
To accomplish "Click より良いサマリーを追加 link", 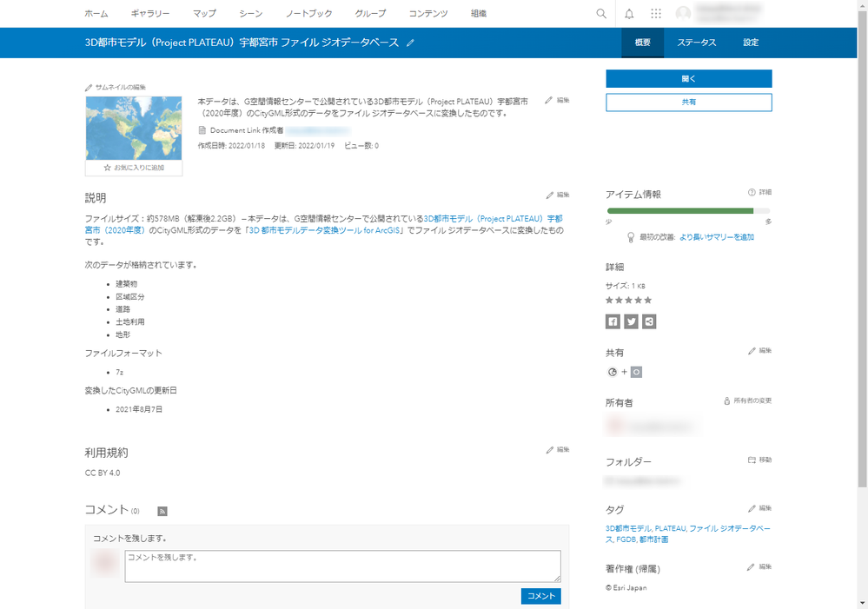I will (x=716, y=237).
